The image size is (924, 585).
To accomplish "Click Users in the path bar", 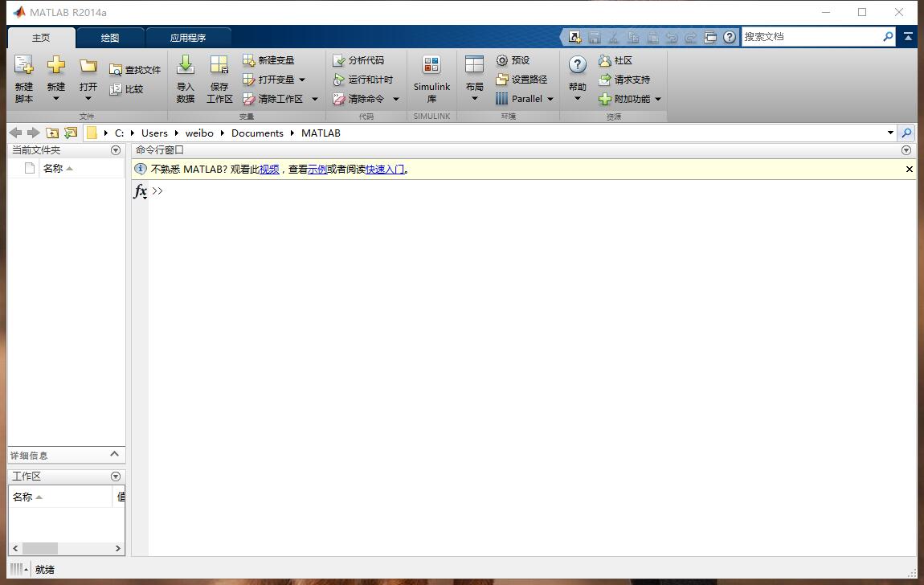I will click(x=154, y=133).
